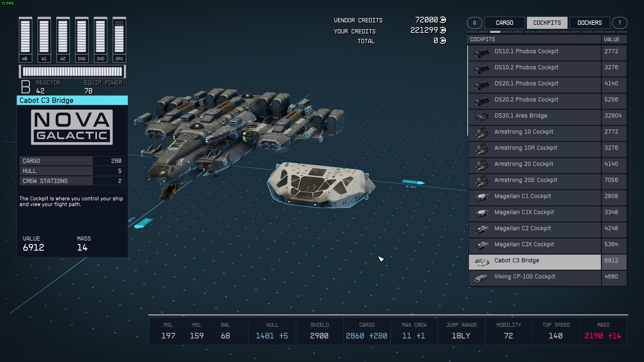This screenshot has width=644, height=362.
Task: Select DS20.1 Phobos Cockpit thumbnail icon
Action: 482,85
